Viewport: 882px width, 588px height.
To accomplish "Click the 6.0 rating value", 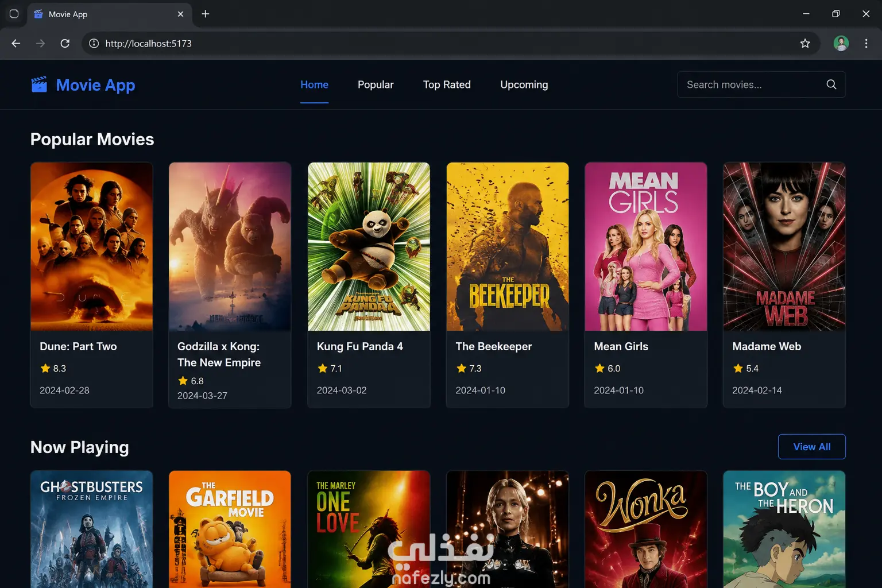I will click(x=614, y=369).
